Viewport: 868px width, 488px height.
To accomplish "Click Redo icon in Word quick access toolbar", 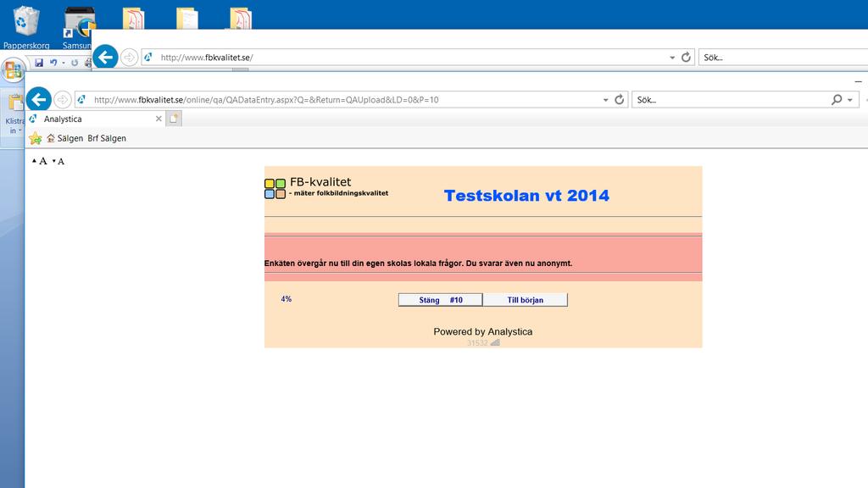I will (75, 63).
